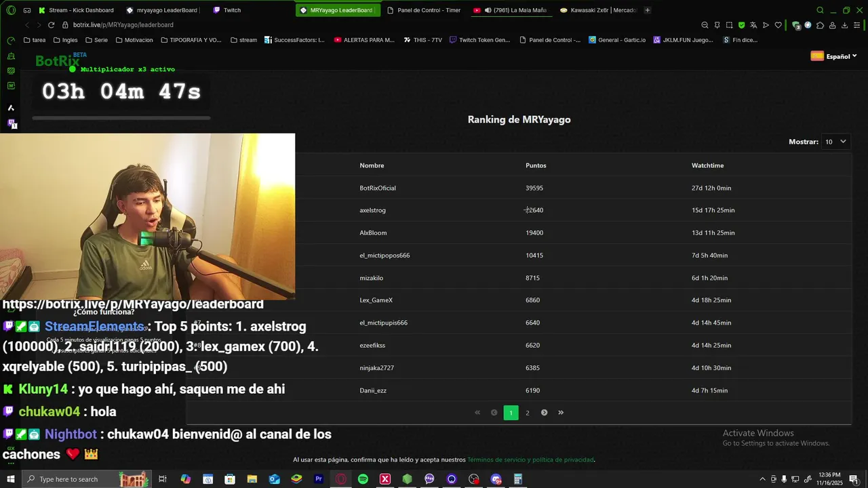This screenshot has width=868, height=488.
Task: Add a new browser tab
Action: pos(647,10)
